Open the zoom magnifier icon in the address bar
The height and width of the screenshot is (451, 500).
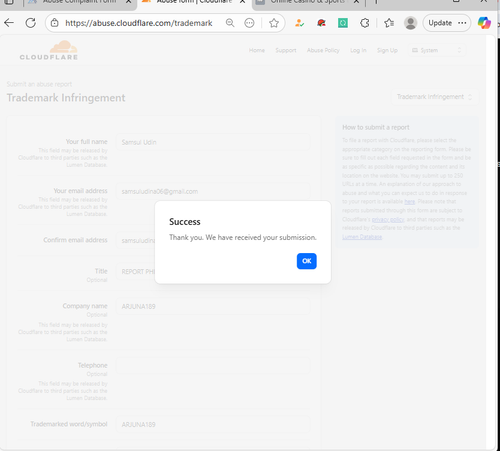[x=230, y=23]
